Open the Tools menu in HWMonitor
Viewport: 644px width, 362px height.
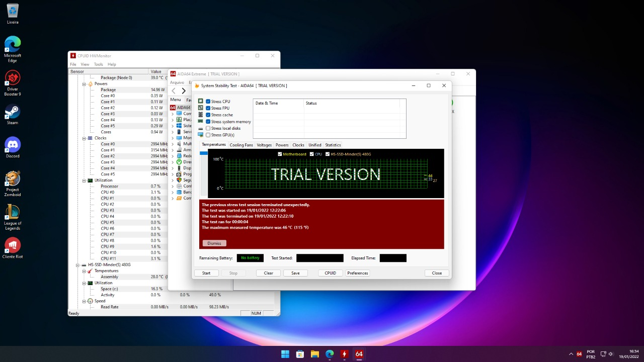99,64
